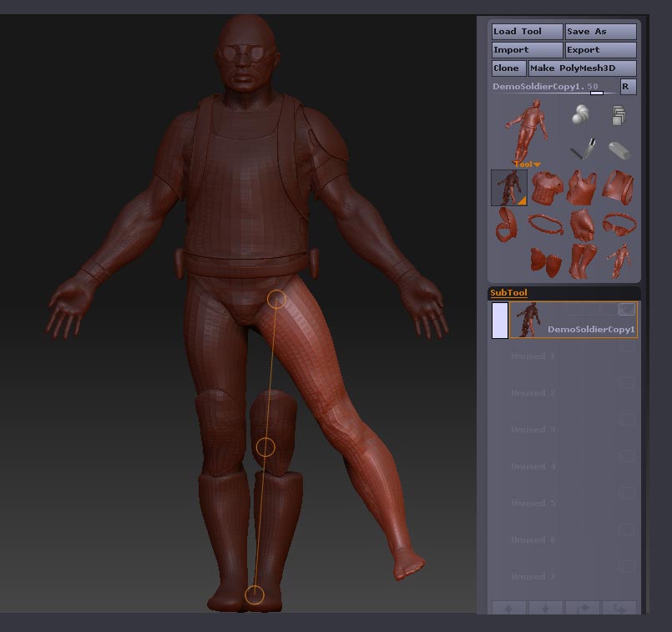Toggle the R button beside tool name
This screenshot has height=632, width=672.
pos(628,87)
